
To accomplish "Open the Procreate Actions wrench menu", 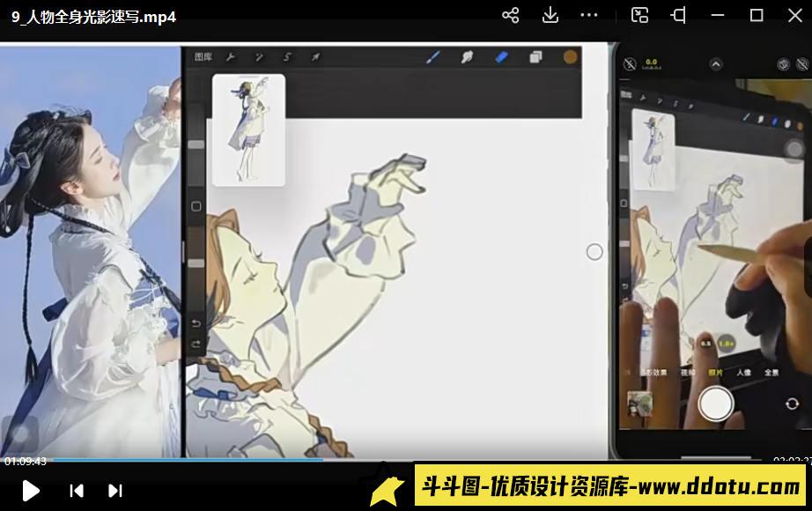I will coord(230,56).
